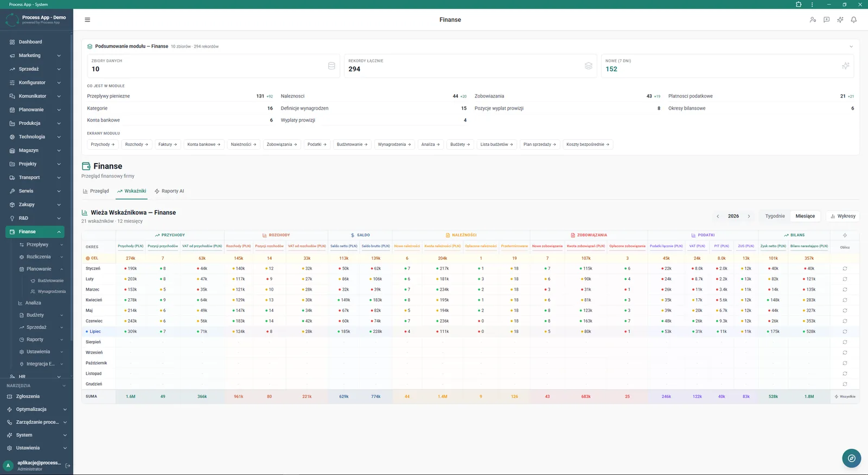
Task: Open Analiza under Finanse sidebar
Action: 33,303
